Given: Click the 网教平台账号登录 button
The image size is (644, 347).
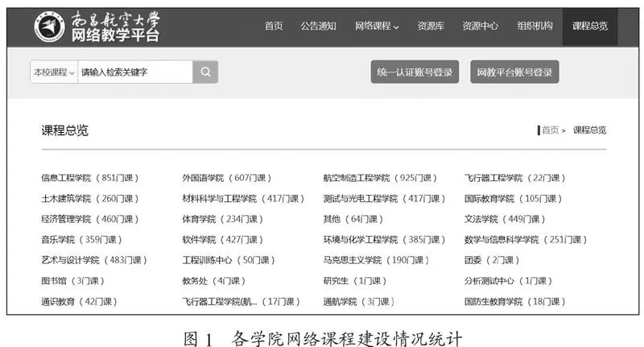Looking at the screenshot, I should coord(514,72).
